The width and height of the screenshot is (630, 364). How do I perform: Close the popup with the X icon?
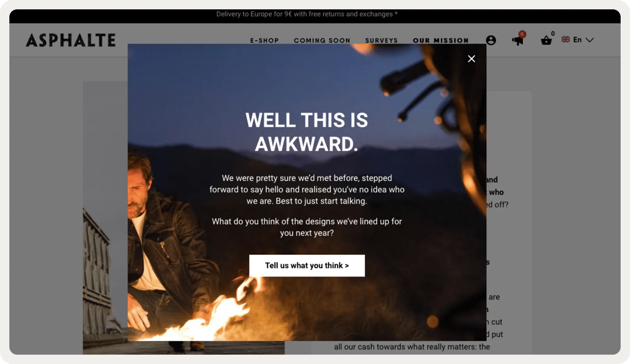coord(471,59)
